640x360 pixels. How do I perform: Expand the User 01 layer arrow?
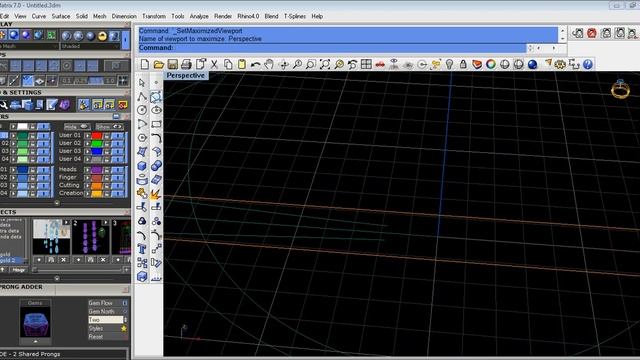[88, 135]
